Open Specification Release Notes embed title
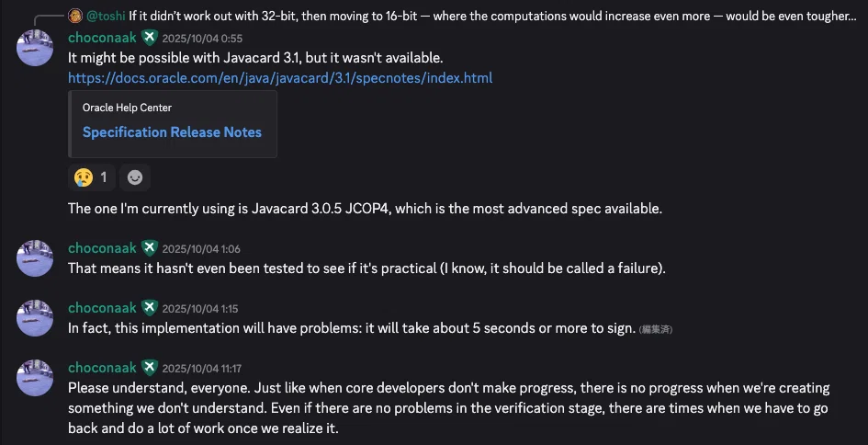 coord(172,132)
